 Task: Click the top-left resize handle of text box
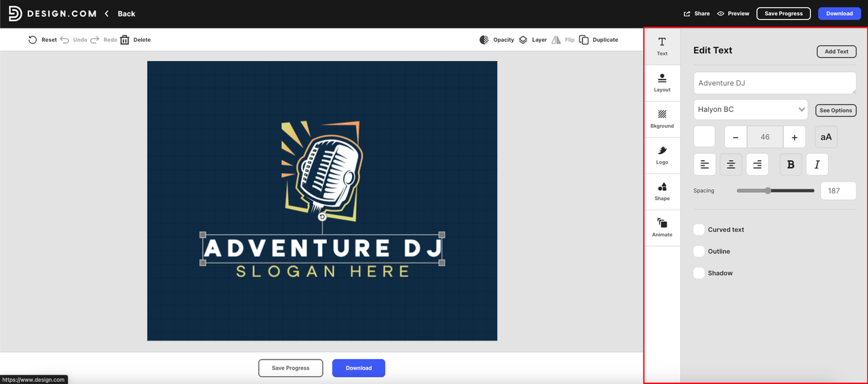click(x=203, y=235)
